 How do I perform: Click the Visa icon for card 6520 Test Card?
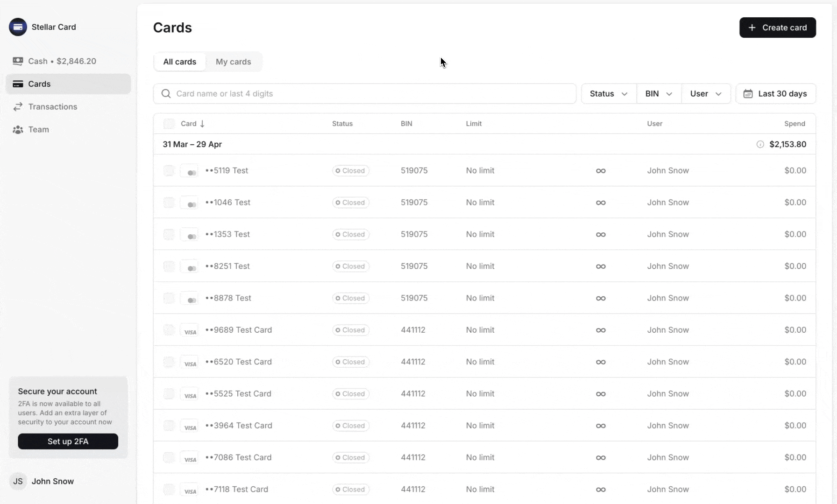click(189, 362)
